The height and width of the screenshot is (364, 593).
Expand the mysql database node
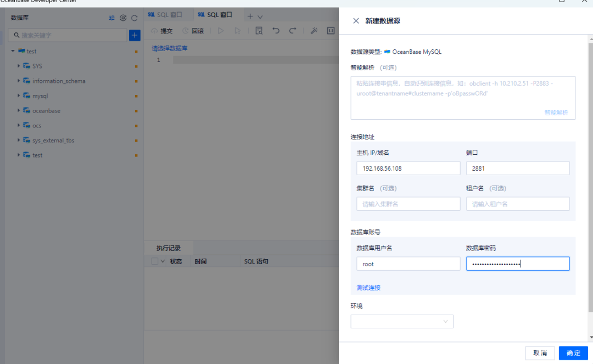pos(18,96)
